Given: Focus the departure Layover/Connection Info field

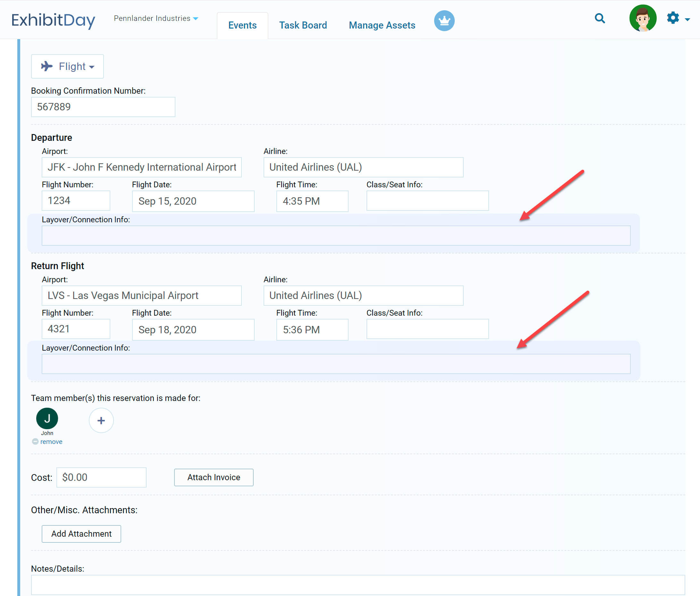Looking at the screenshot, I should pos(336,235).
